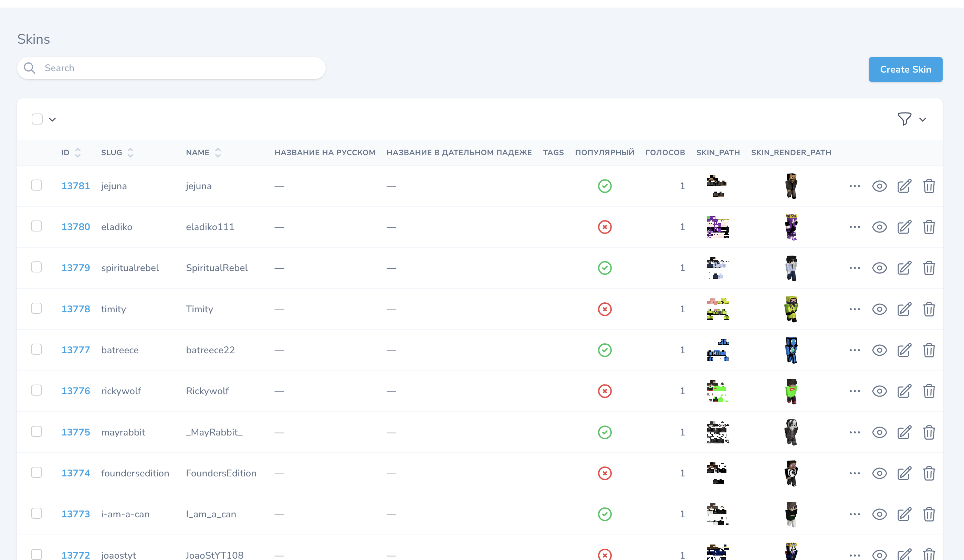Edit the spiritualrebel skin
Screen dimensions: 964x560
pyautogui.click(x=904, y=268)
